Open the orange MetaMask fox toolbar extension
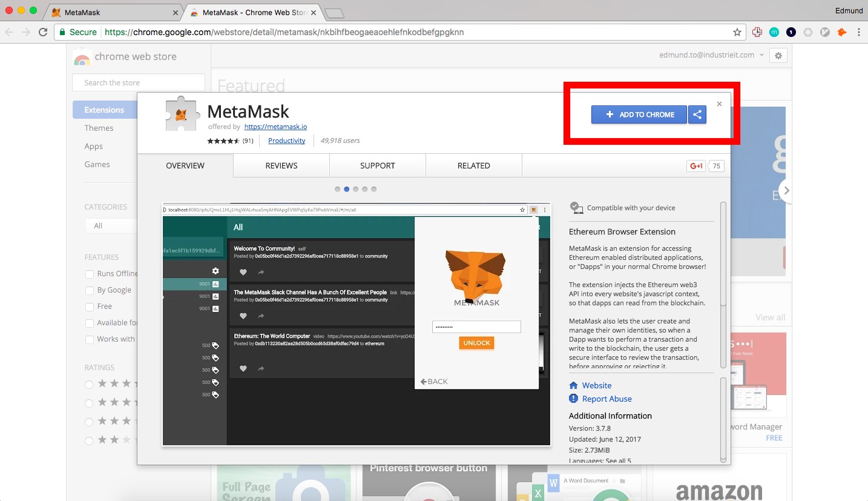 coord(841,32)
